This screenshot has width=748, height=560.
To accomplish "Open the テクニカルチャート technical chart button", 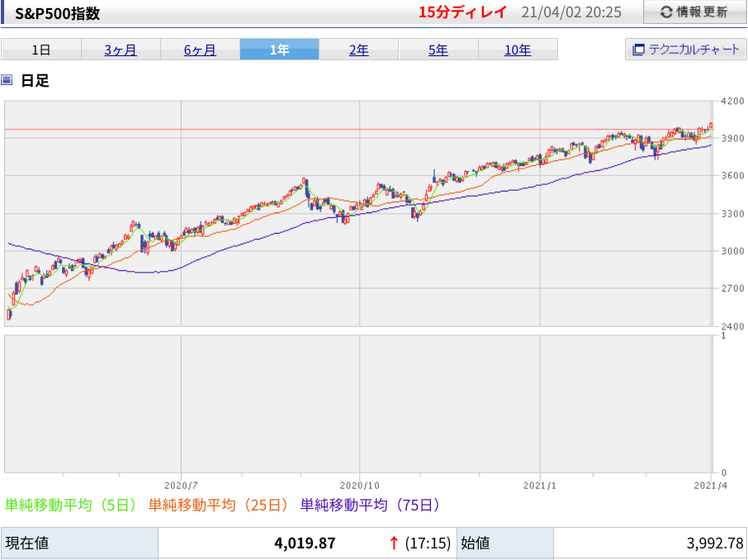I will point(685,50).
